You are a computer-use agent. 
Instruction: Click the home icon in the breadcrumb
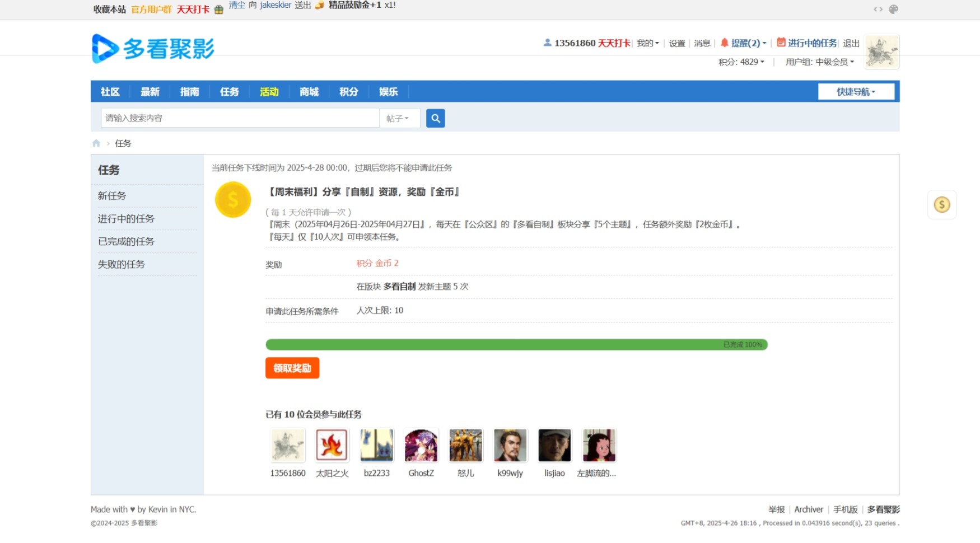coord(96,143)
